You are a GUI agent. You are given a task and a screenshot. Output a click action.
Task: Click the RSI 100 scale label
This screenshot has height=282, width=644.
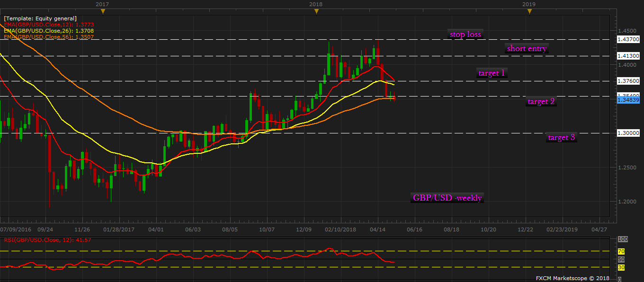click(x=623, y=239)
